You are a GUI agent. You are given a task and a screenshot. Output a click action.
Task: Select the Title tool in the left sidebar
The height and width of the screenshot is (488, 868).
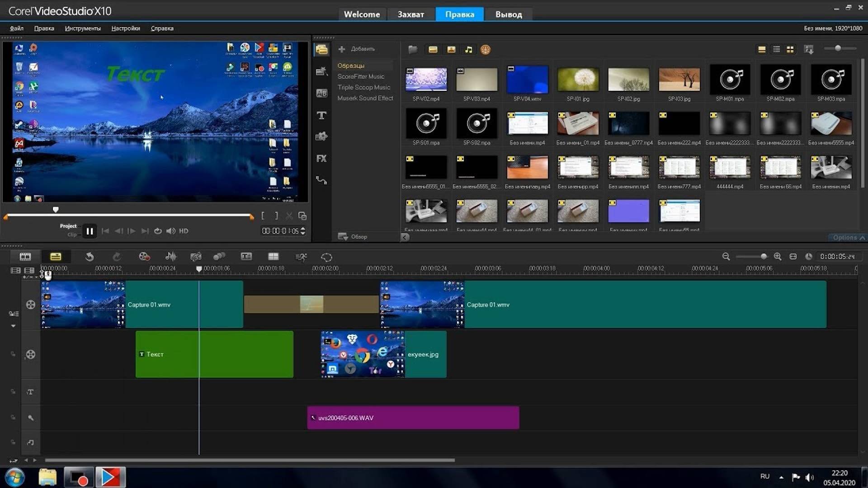(x=321, y=115)
